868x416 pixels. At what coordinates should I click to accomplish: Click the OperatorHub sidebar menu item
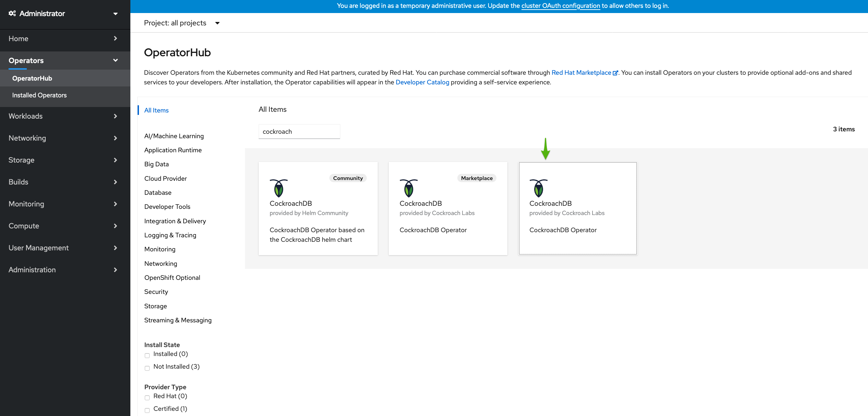[32, 78]
